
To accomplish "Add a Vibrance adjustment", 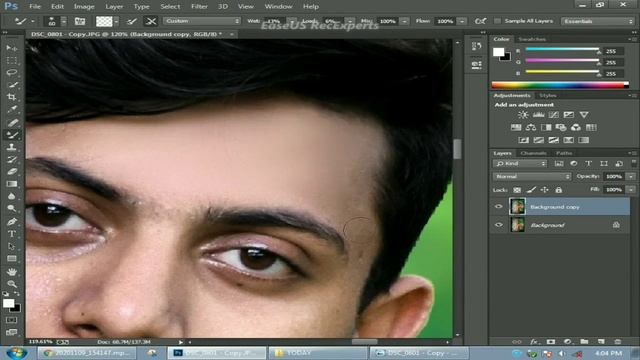I will click(x=584, y=115).
